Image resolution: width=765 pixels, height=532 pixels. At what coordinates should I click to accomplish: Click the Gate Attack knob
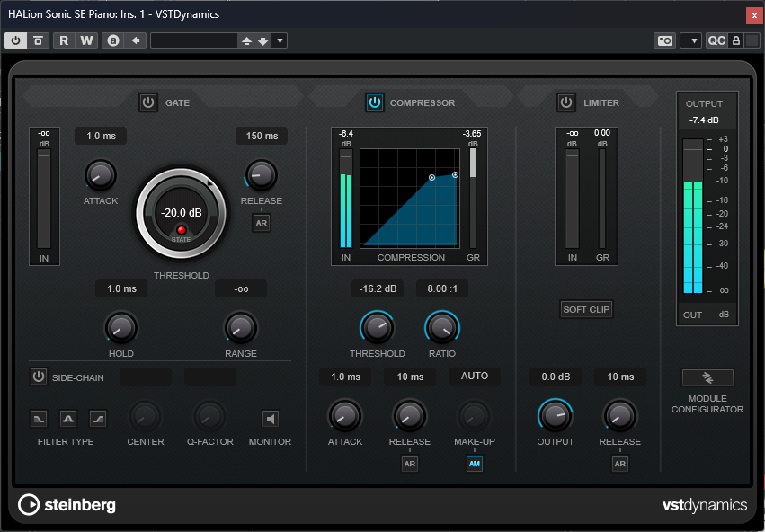[101, 174]
